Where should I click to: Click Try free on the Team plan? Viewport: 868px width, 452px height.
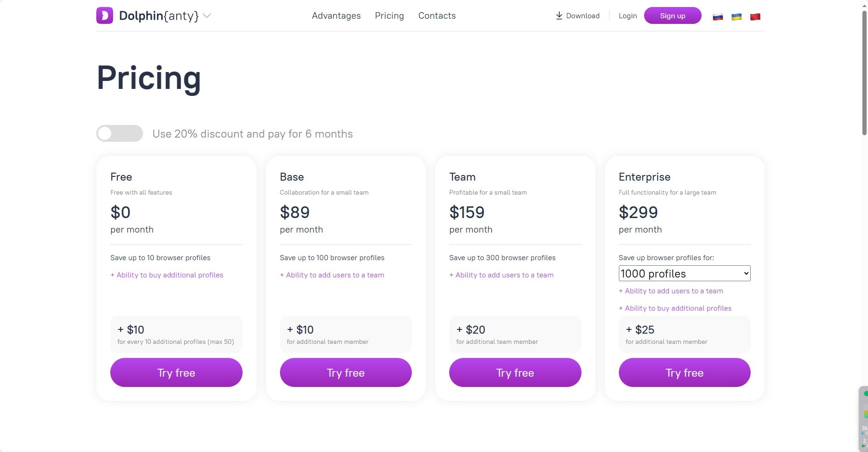click(x=515, y=372)
